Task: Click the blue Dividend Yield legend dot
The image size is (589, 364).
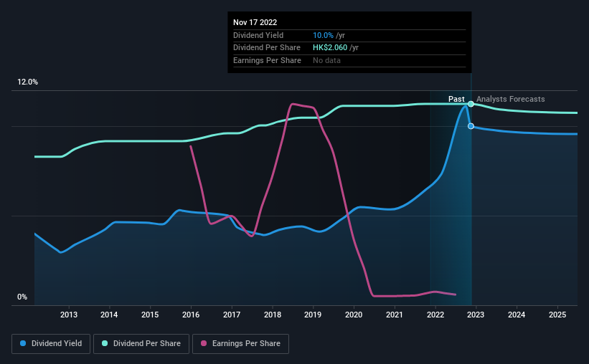Action: [x=23, y=343]
